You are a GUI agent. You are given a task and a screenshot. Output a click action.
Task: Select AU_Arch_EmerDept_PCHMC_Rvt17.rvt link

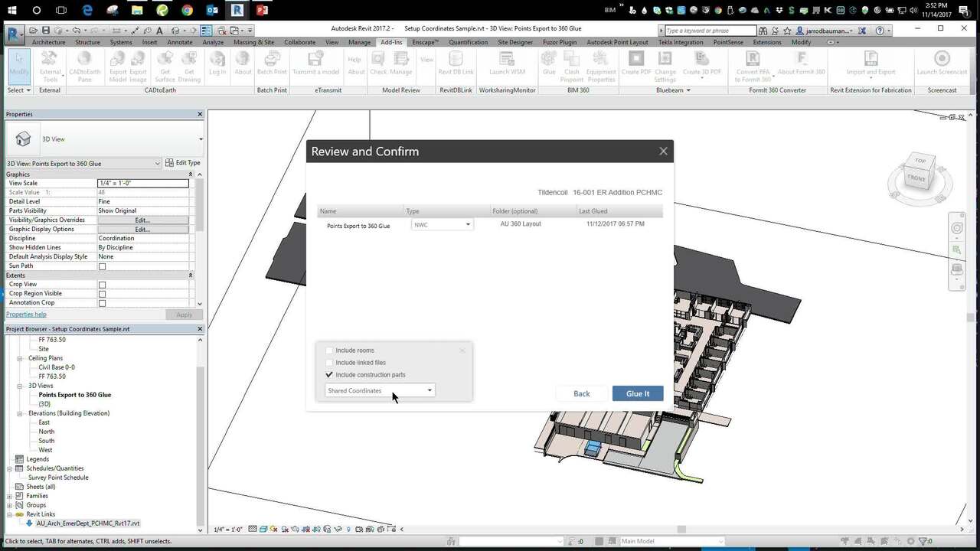click(88, 523)
